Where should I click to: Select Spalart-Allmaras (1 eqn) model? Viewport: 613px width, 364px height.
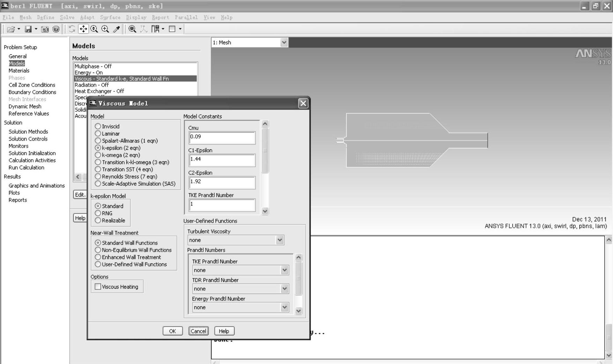(126, 141)
